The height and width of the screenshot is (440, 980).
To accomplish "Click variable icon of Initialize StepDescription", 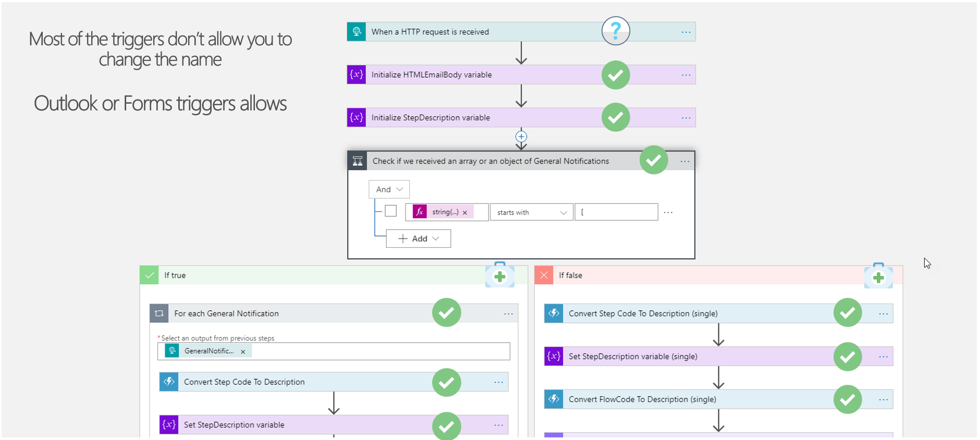I will pyautogui.click(x=357, y=117).
